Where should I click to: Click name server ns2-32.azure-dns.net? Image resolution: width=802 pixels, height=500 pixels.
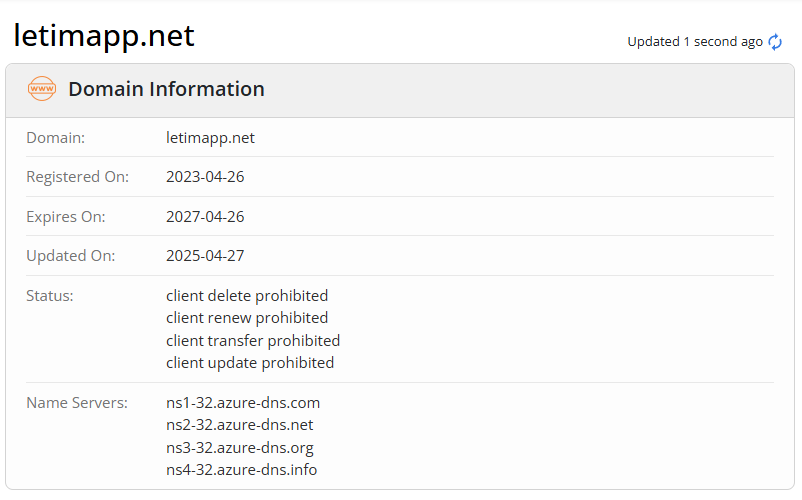tap(240, 425)
